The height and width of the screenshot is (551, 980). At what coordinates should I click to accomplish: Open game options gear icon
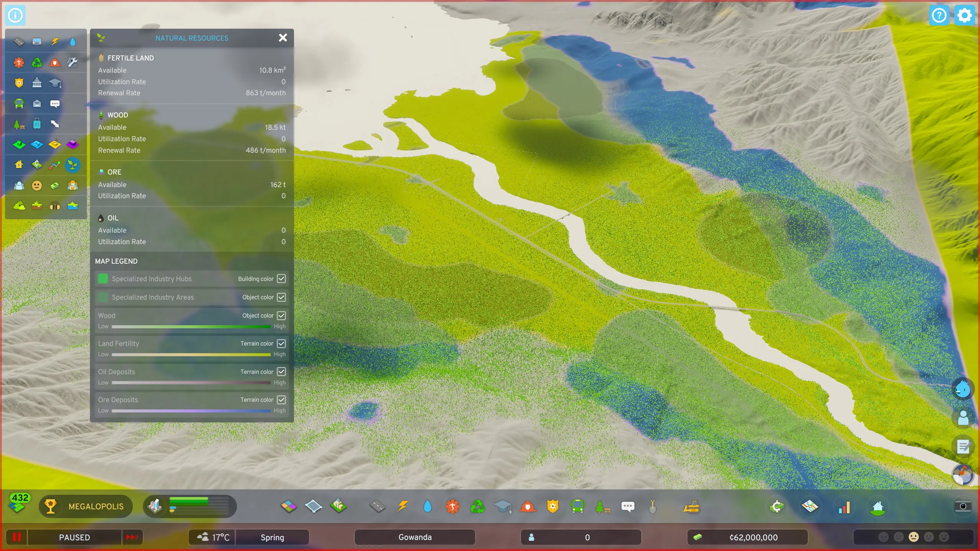tap(964, 15)
